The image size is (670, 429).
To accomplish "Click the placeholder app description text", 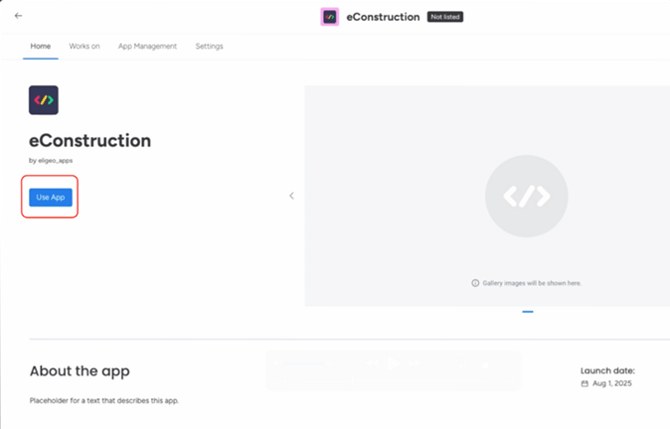I will coord(104,401).
